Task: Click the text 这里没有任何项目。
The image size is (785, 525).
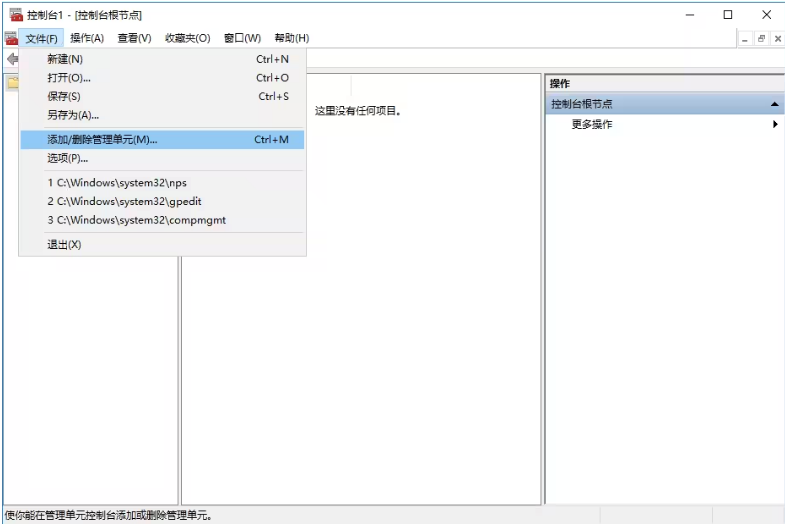Action: click(x=358, y=111)
